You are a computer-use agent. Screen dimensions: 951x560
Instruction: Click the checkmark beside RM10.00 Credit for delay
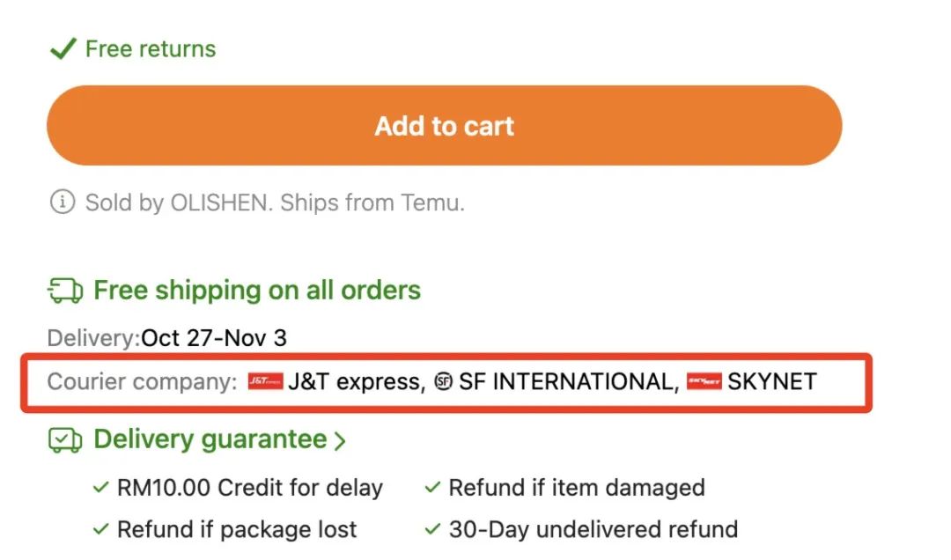pos(100,488)
